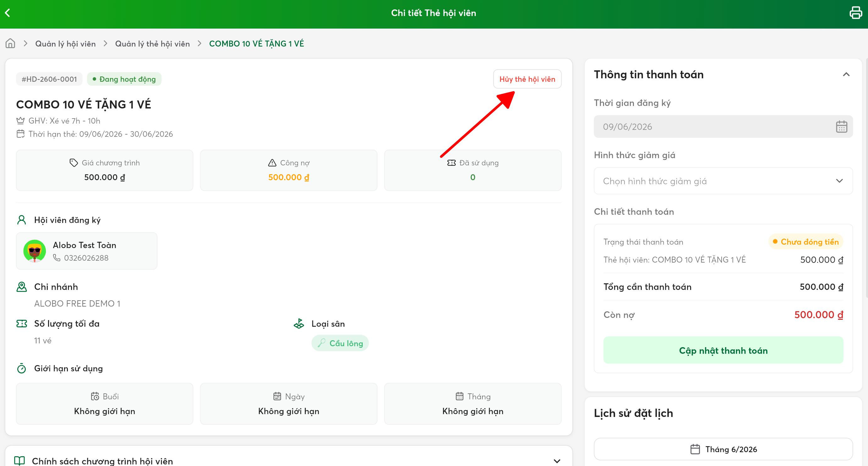868x466 pixels.
Task: Click COMBO 10 VÉ TẶNG 1 VÉ breadcrumb
Action: click(256, 43)
